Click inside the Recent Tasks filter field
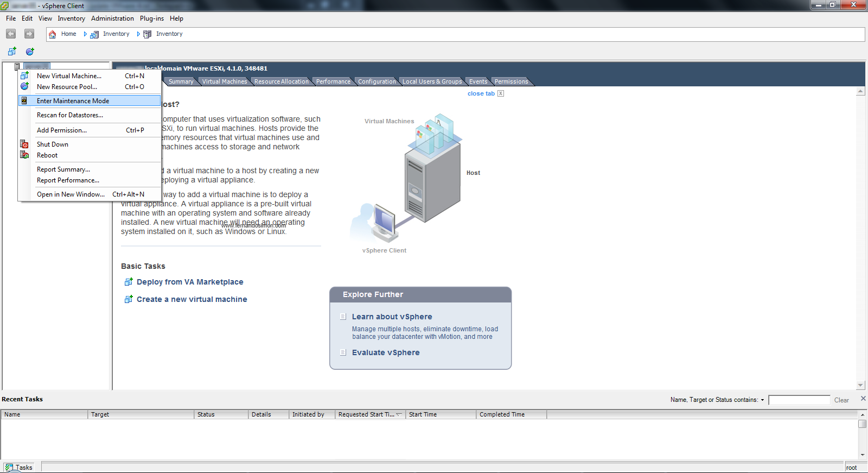868x473 pixels. 799,400
